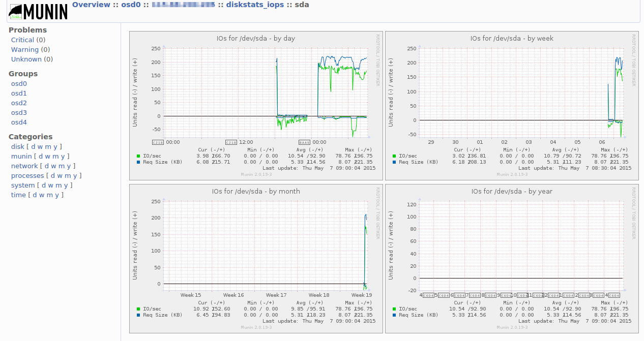This screenshot has width=644, height=341.
Task: Open Warning (0) problems
Action: (x=31, y=49)
